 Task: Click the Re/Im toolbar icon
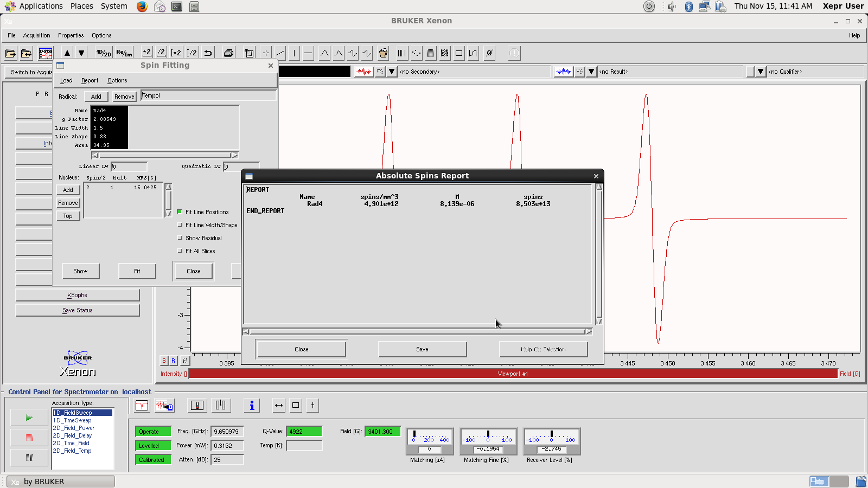[124, 53]
